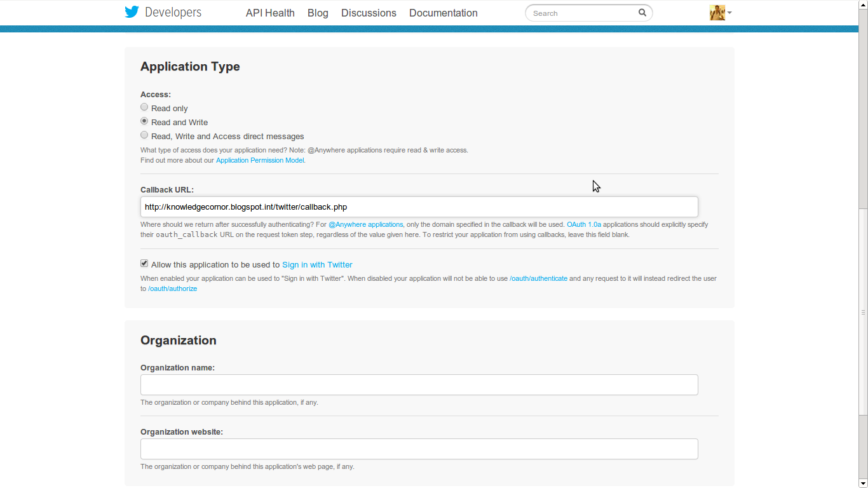The height and width of the screenshot is (488, 868).
Task: Focus the Organization website field
Action: [x=419, y=449]
